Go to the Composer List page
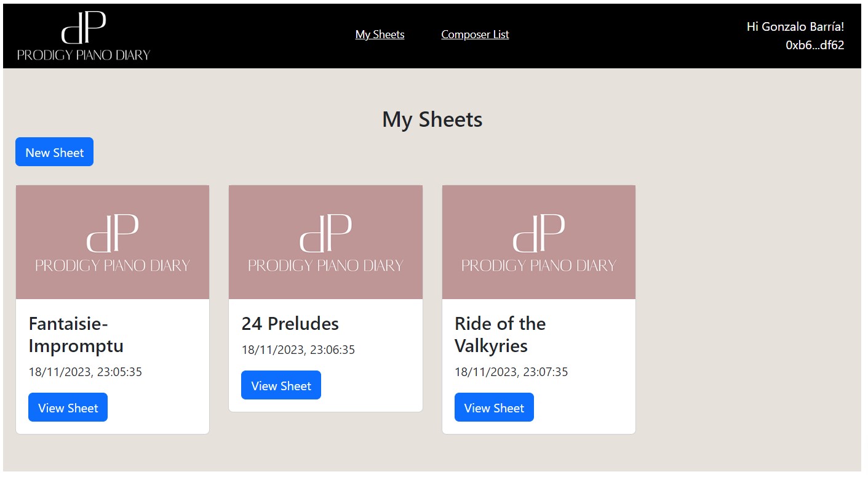This screenshot has width=868, height=477. coord(475,34)
